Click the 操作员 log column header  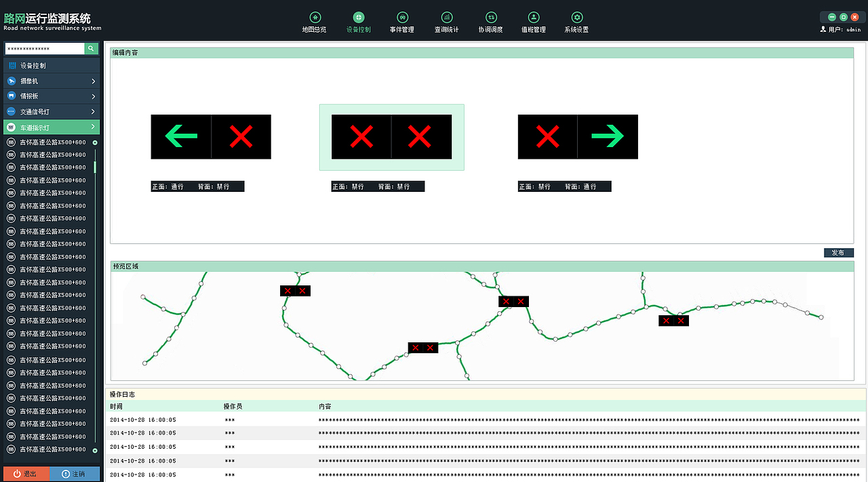click(x=233, y=407)
